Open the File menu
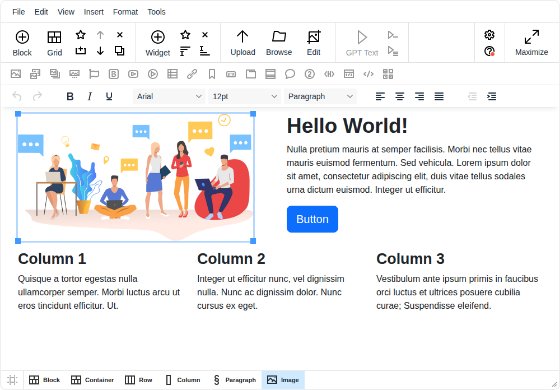Viewport: 560px width, 390px height. 19,12
